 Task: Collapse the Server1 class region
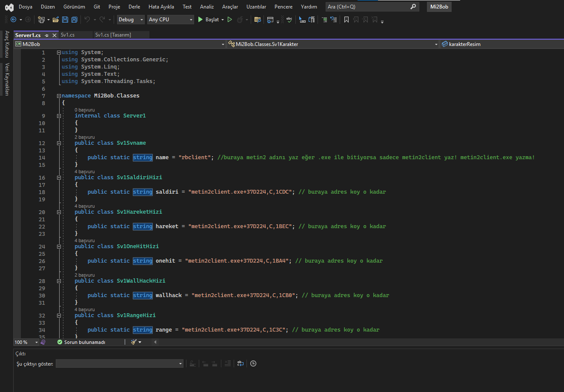[x=59, y=116]
